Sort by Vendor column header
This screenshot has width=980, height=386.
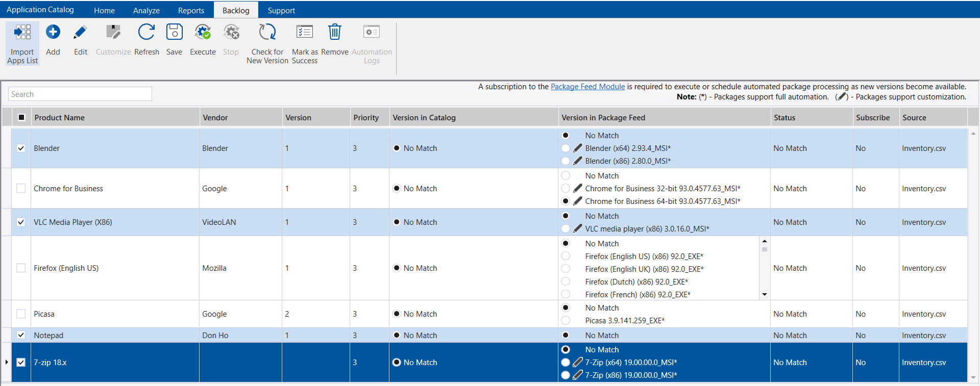click(241, 117)
